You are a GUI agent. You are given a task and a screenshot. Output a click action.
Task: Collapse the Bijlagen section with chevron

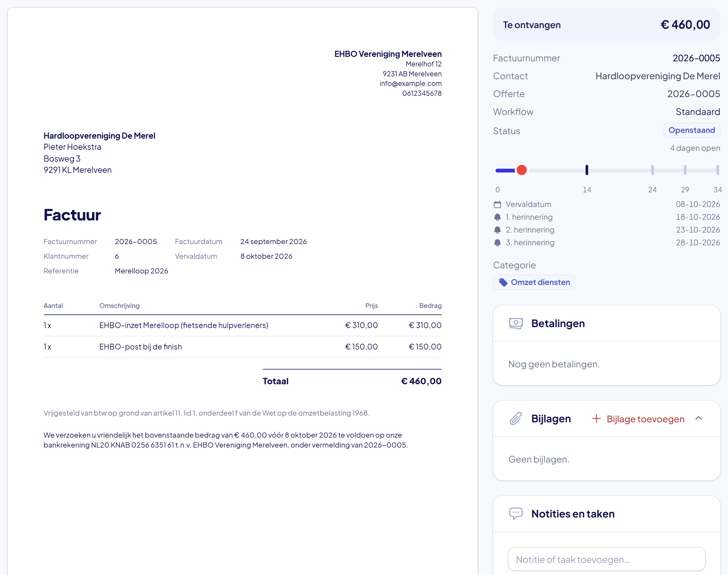(698, 418)
